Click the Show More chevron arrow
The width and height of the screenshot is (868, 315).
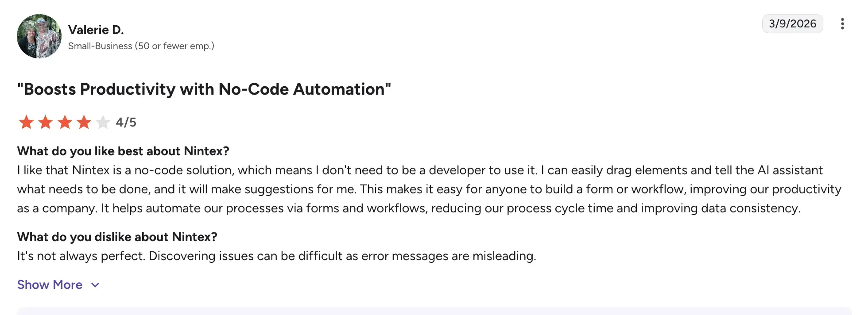(95, 285)
